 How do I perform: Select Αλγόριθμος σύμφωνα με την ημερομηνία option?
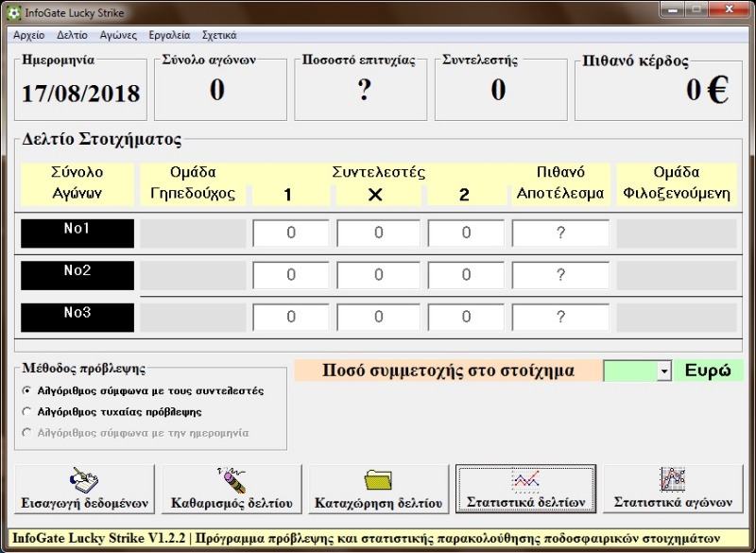[x=26, y=433]
